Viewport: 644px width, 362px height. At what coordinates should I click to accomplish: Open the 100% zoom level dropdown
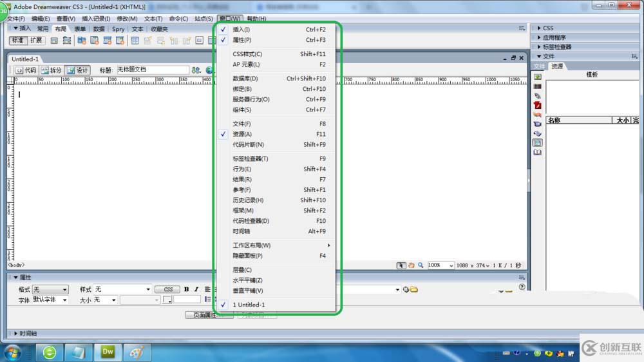click(440, 265)
